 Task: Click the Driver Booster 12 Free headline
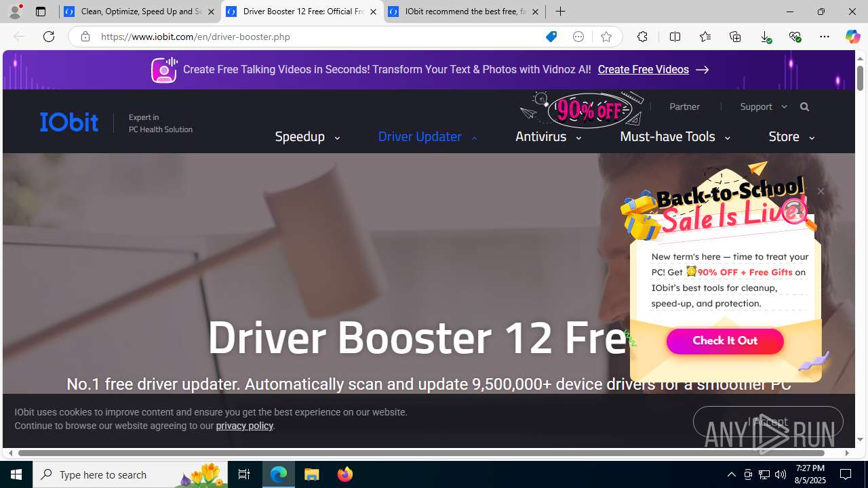point(416,338)
